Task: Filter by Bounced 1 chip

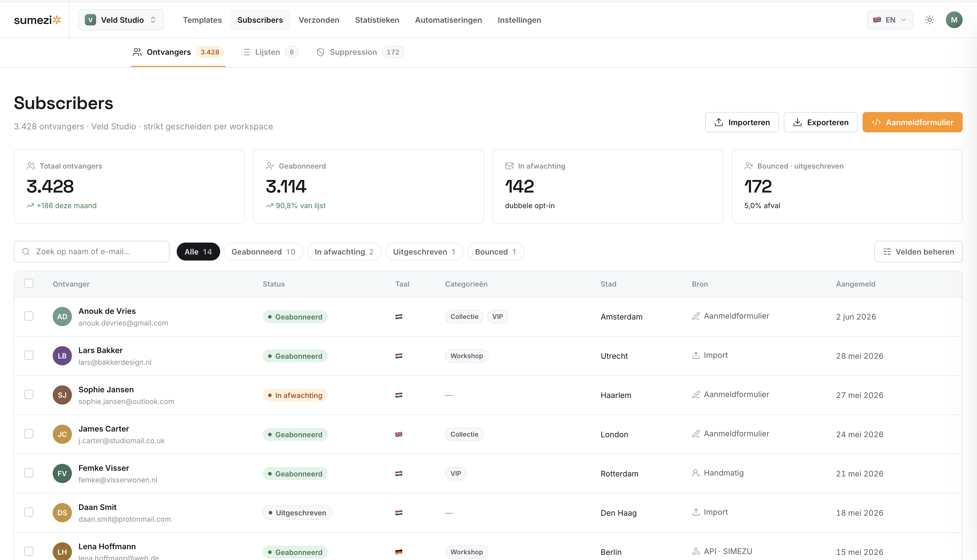Action: (495, 252)
